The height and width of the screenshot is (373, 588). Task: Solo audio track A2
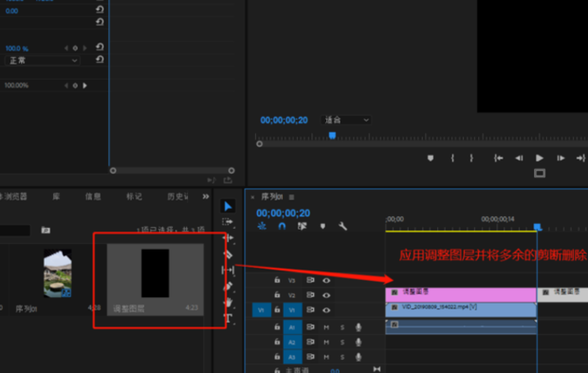pyautogui.click(x=342, y=343)
